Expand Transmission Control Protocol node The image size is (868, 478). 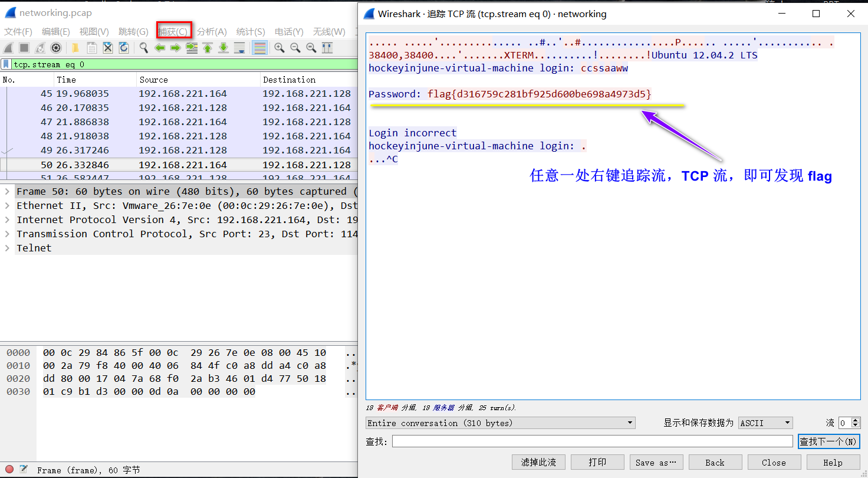pos(7,234)
